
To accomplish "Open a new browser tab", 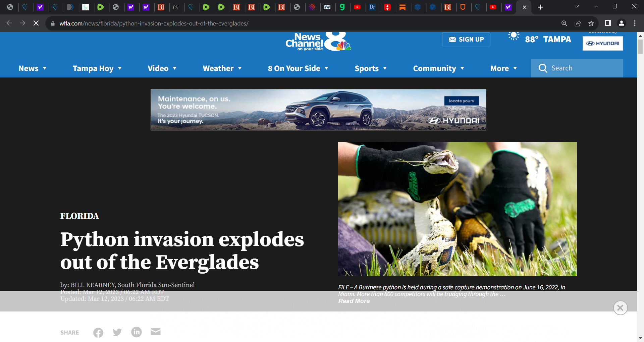I will click(x=540, y=7).
